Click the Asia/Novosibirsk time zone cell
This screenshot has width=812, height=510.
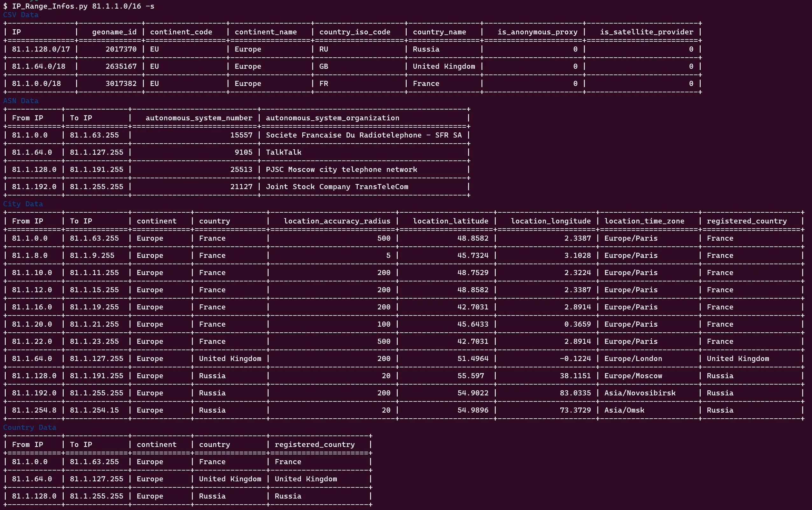click(x=640, y=393)
